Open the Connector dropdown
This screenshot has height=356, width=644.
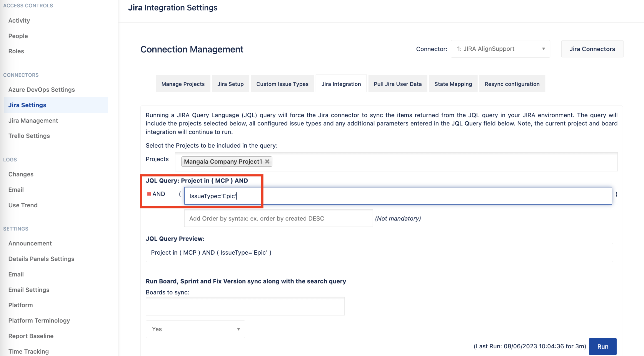pos(500,49)
